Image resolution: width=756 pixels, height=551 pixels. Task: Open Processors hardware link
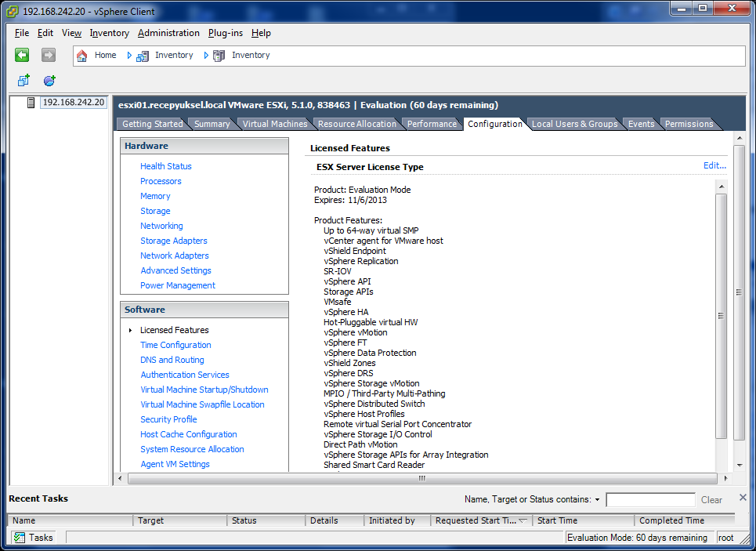[161, 181]
